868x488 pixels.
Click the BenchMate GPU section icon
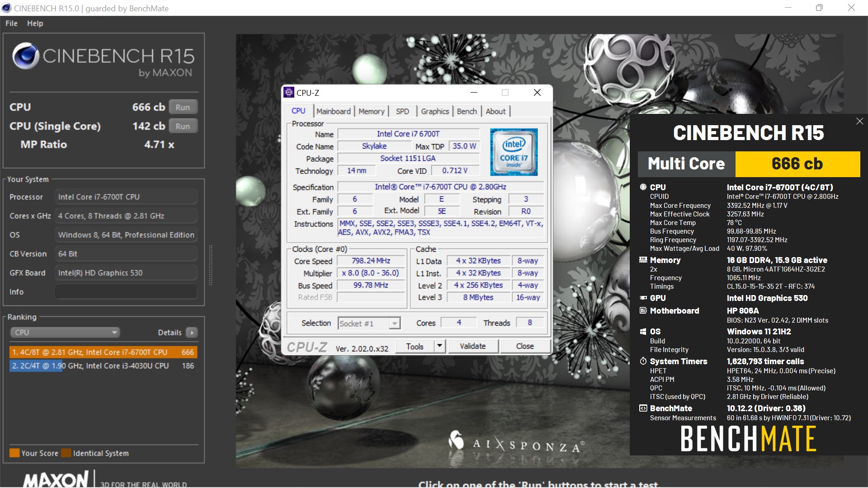tap(643, 298)
